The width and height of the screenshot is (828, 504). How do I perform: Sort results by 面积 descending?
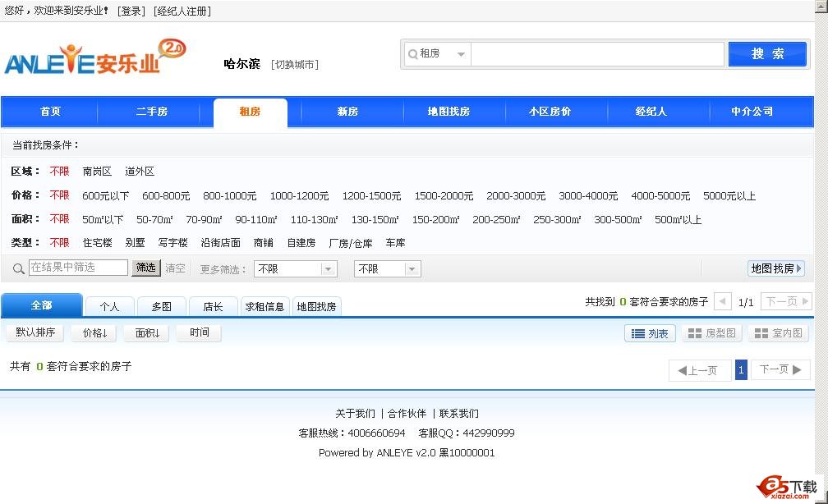coord(147,332)
